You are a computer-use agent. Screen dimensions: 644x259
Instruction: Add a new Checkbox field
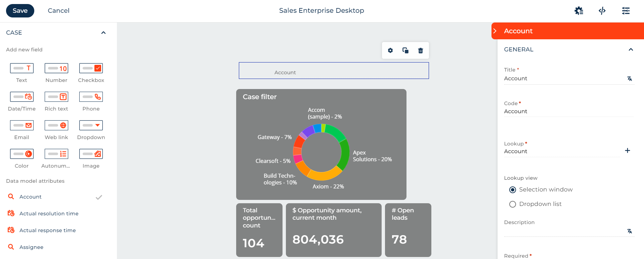click(91, 73)
